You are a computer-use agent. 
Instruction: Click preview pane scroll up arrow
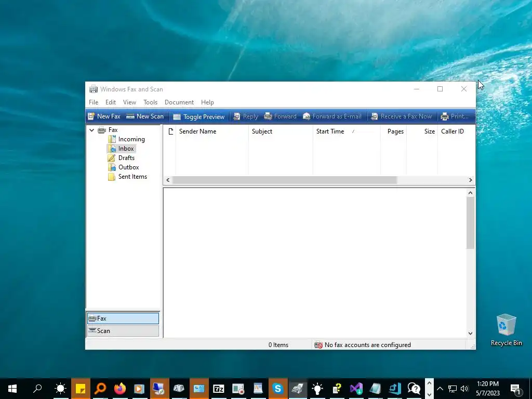(470, 193)
